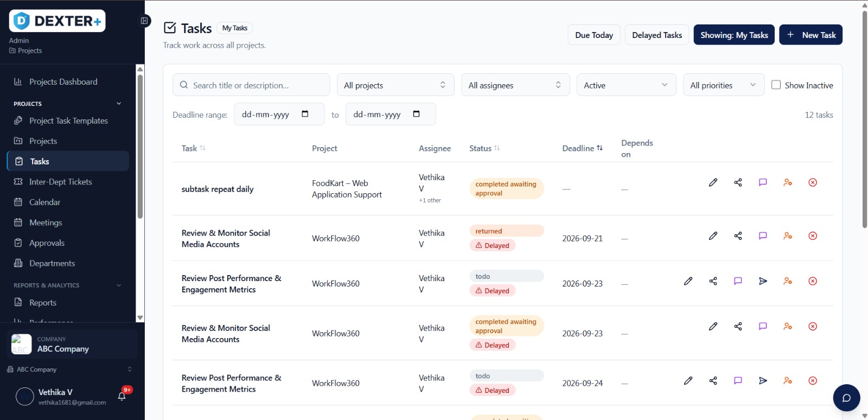
Task: Delete the 'subtask repeat daily' task
Action: [813, 182]
